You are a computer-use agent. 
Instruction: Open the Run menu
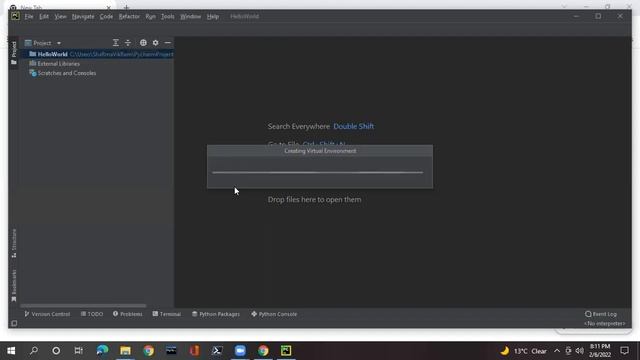point(151,17)
